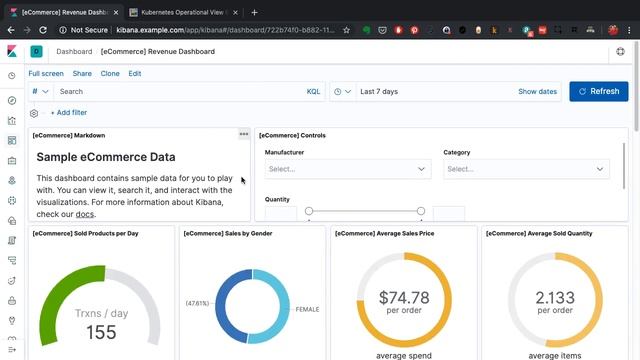Open the Recently viewed clock icon

12,76
